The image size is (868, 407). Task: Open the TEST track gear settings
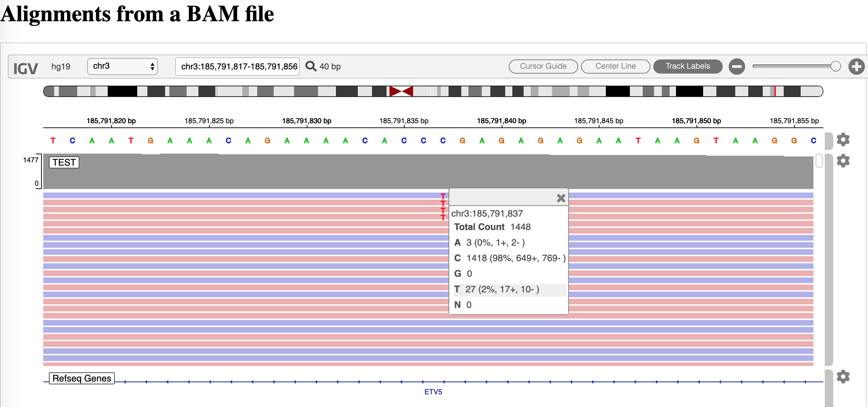[x=843, y=161]
